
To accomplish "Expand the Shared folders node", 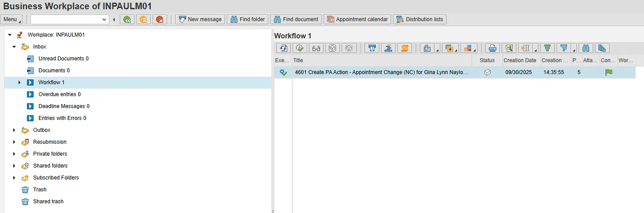I will pos(14,166).
